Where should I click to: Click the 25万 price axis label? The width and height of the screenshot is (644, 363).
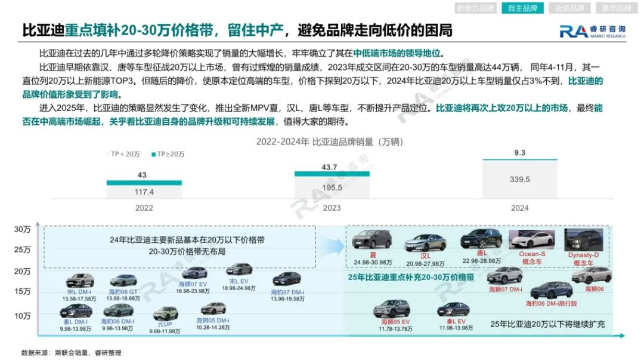23,250
